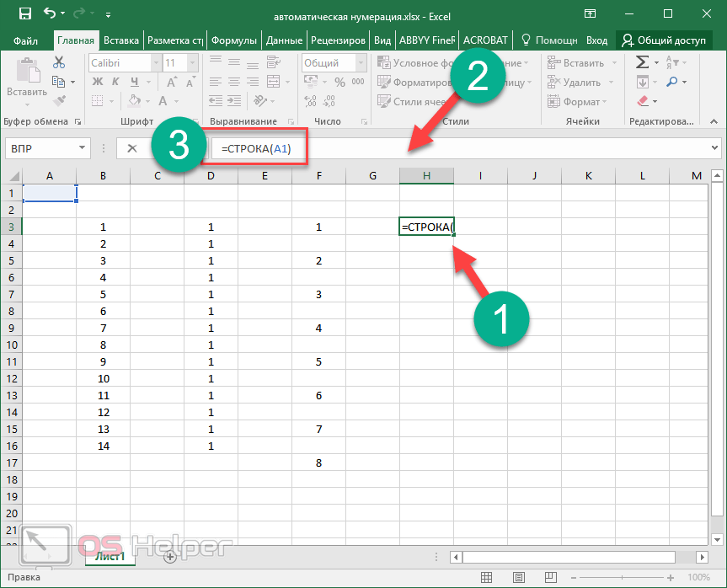The image size is (727, 588).
Task: Cancel formula entry with X button
Action: (x=132, y=148)
